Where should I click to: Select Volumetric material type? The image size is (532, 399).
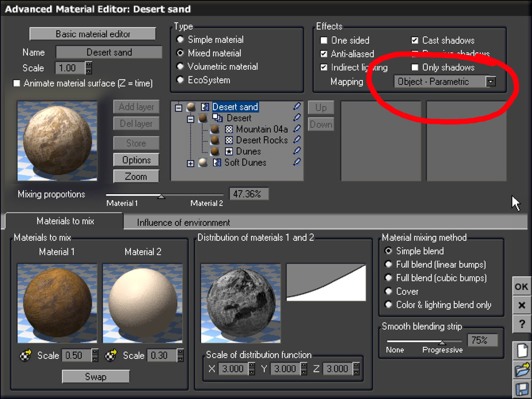(180, 66)
